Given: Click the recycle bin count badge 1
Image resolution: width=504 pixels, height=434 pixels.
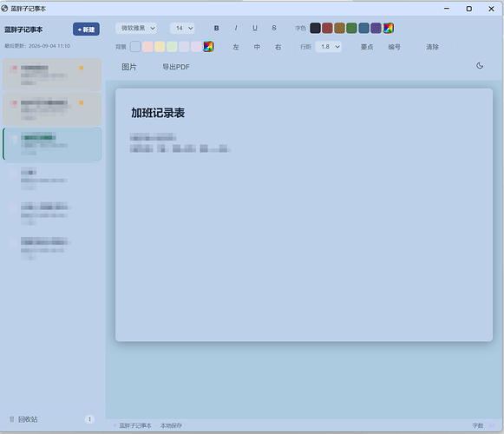Looking at the screenshot, I should pyautogui.click(x=89, y=419).
